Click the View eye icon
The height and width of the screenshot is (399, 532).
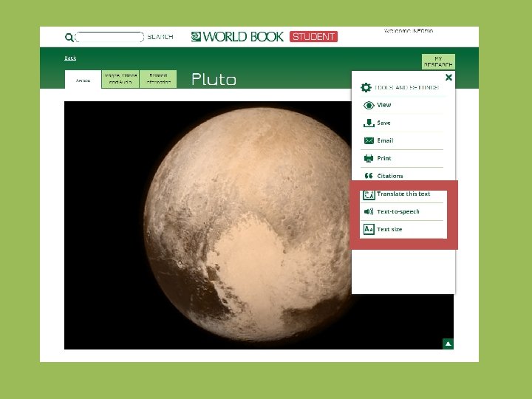pos(369,105)
